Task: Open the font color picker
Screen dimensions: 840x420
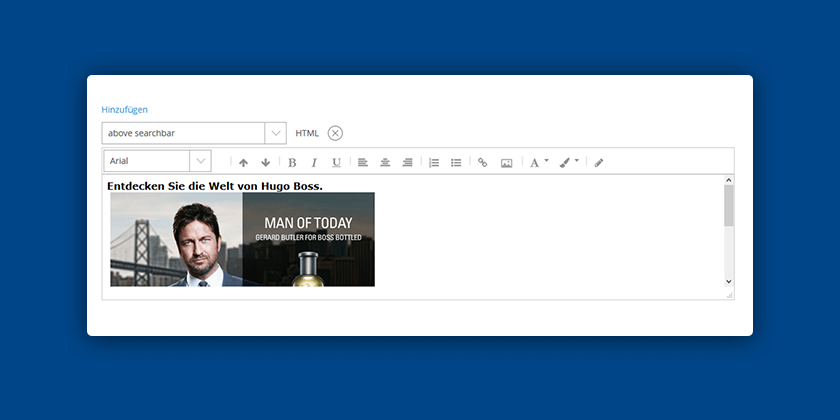Action: [x=539, y=163]
